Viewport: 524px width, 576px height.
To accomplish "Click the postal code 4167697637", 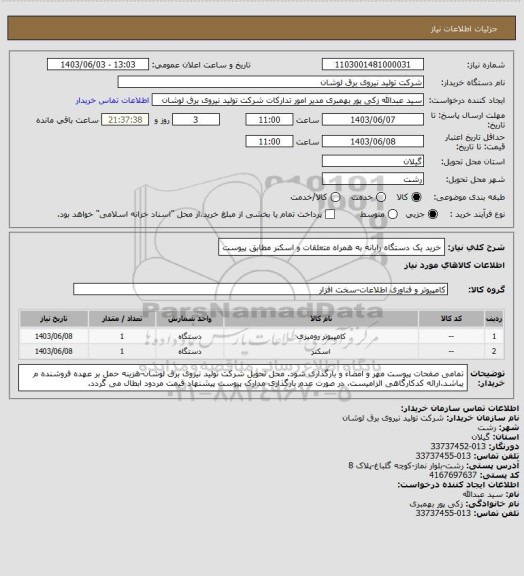I will pos(452,475).
